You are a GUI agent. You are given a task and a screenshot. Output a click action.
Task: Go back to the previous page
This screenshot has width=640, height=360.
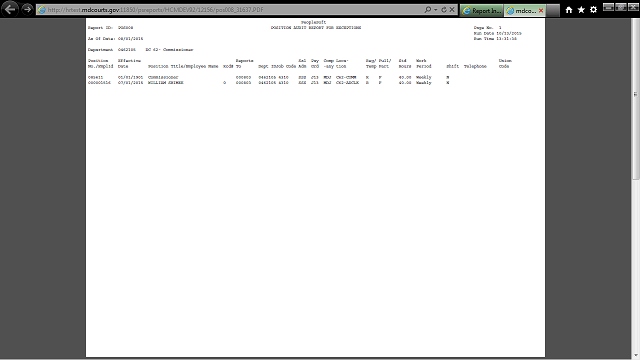pyautogui.click(x=10, y=9)
